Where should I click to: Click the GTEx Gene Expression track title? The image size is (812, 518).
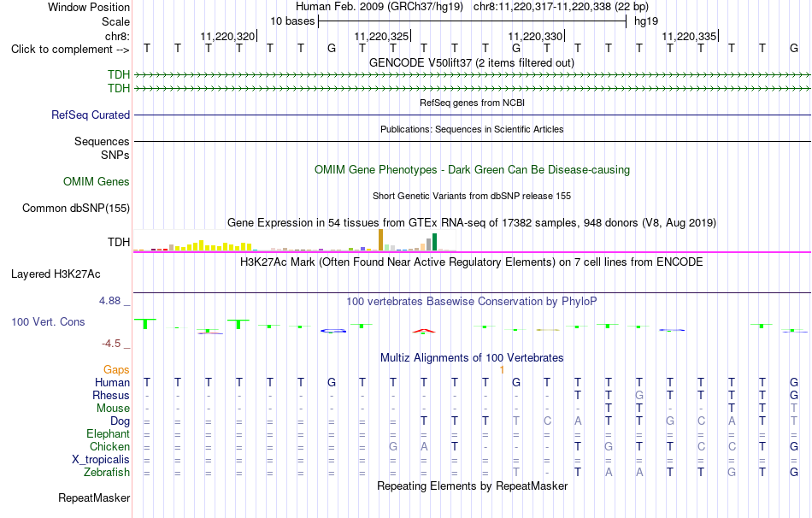tap(472, 223)
